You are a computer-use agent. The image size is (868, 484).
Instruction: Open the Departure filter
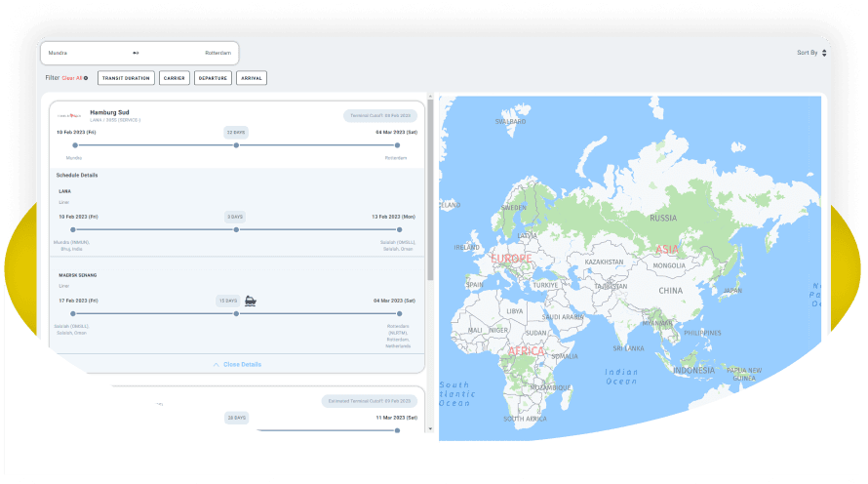point(213,78)
